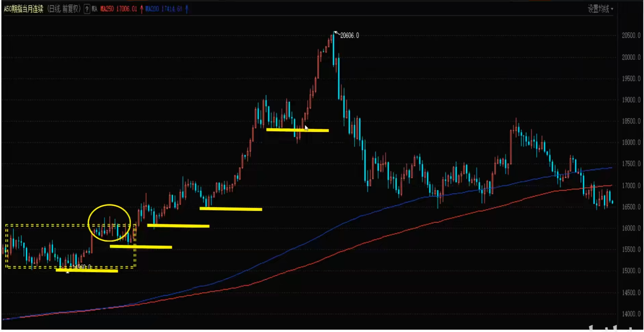This screenshot has width=644, height=332.
Task: Click the 15000.0 price axis label
Action: (631, 271)
